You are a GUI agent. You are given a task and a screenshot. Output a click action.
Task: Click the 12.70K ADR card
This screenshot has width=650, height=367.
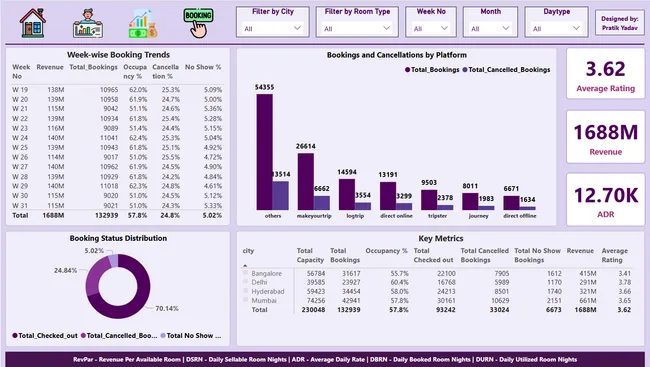(x=605, y=199)
